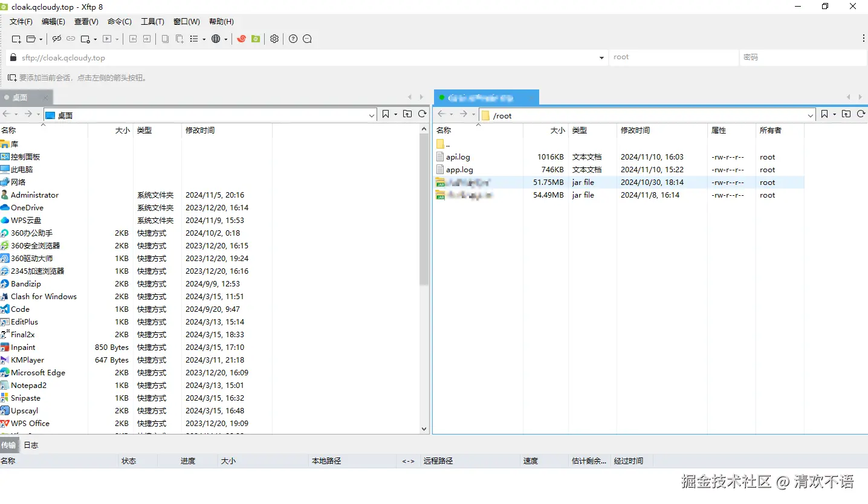The width and height of the screenshot is (868, 504).
Task: Sort remote files by 修改时间 column
Action: (x=662, y=131)
